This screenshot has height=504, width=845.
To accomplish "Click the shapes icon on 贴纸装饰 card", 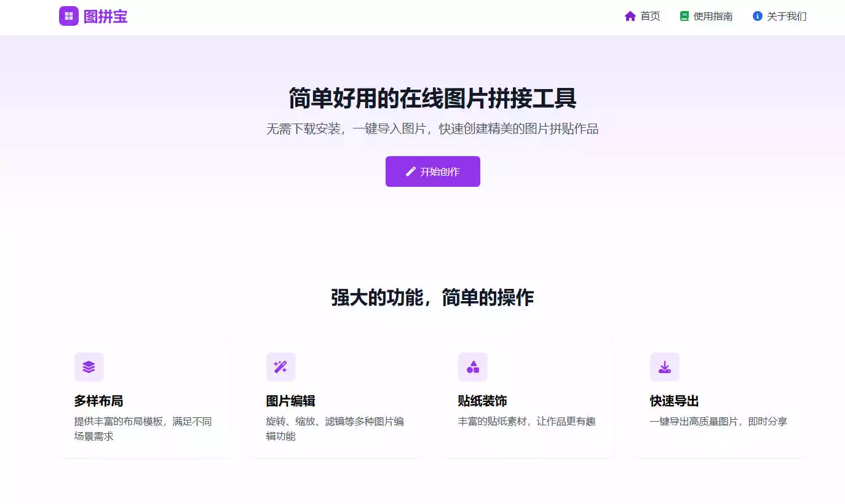I will 473,367.
